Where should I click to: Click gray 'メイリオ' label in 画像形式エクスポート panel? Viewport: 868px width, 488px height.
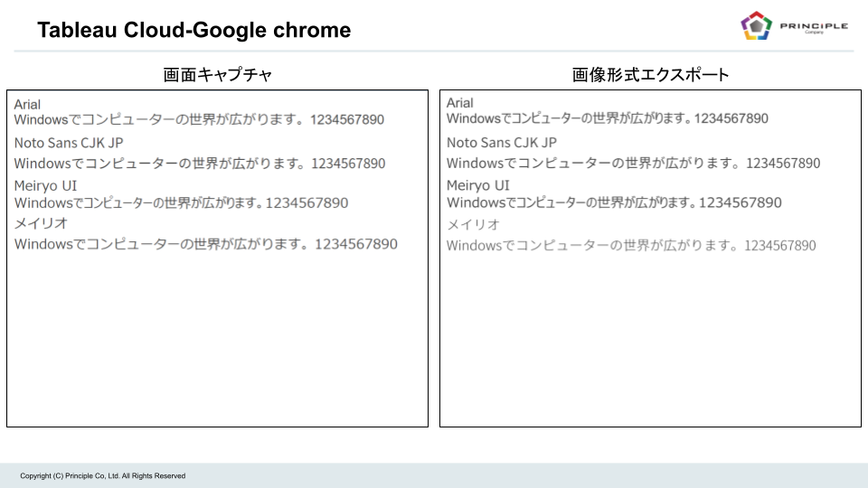(x=473, y=225)
